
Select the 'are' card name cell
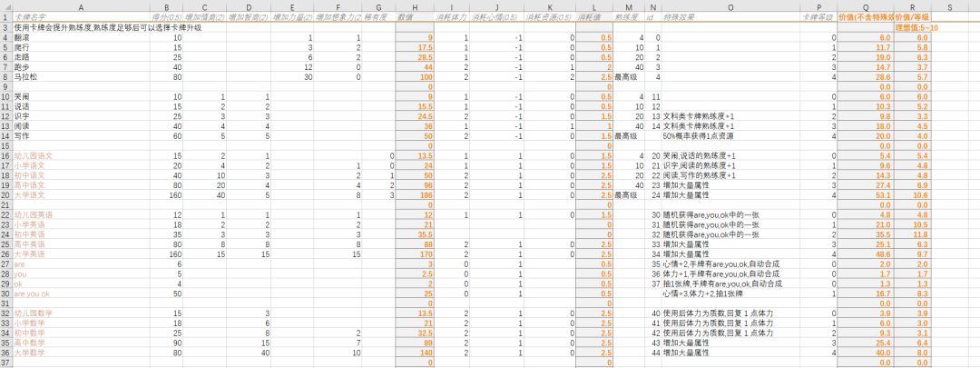pyautogui.click(x=81, y=264)
